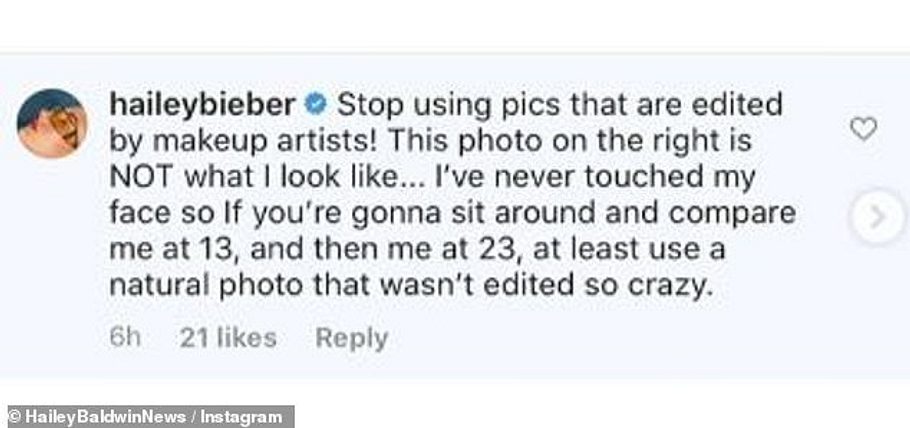Open the haileybieber username profile link

click(203, 106)
